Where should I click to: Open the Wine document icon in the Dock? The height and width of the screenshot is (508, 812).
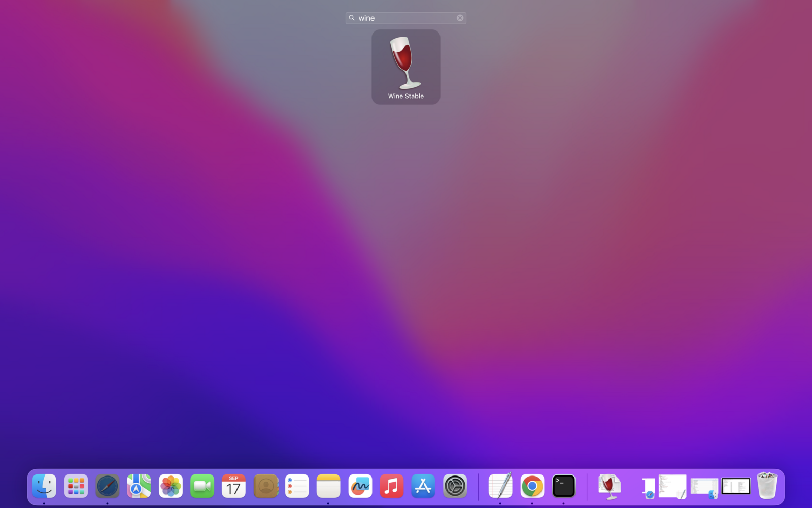click(x=610, y=486)
